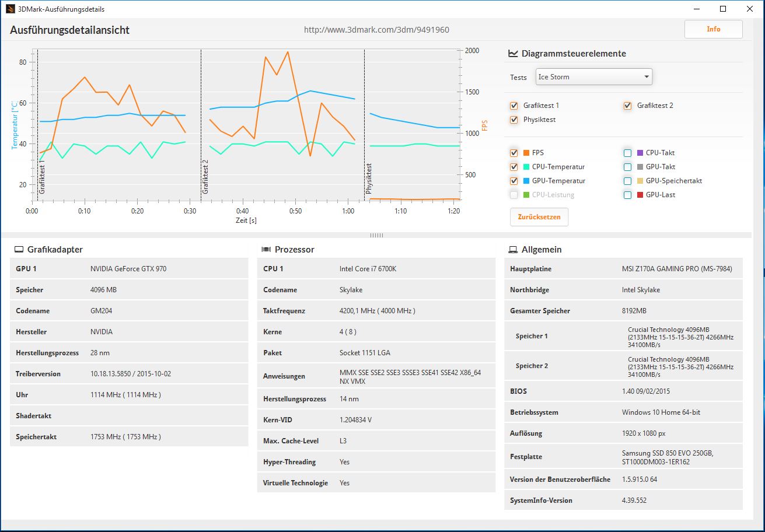Screen dimensions: 765x532
Task: Disable the CPU-Temperatur checkbox
Action: tap(514, 167)
